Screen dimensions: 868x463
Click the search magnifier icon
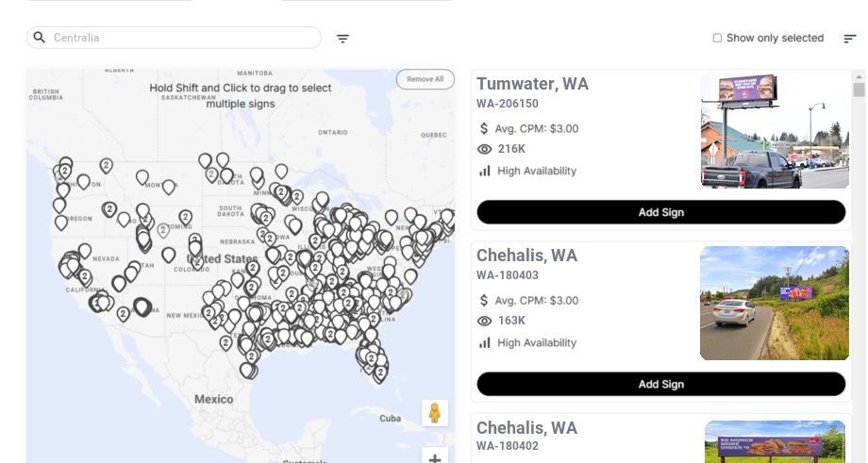pos(40,38)
